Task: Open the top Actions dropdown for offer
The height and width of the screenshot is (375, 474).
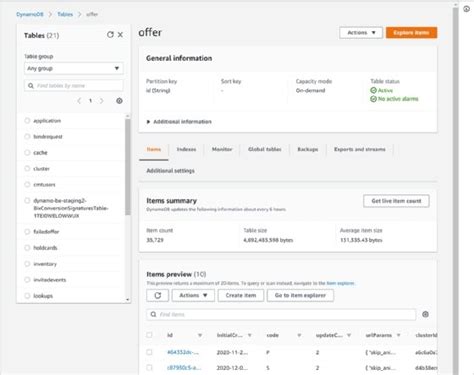Action: click(x=361, y=33)
